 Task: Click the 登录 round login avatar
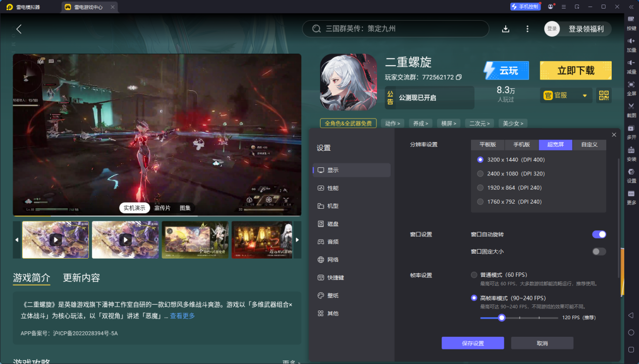[x=552, y=29]
